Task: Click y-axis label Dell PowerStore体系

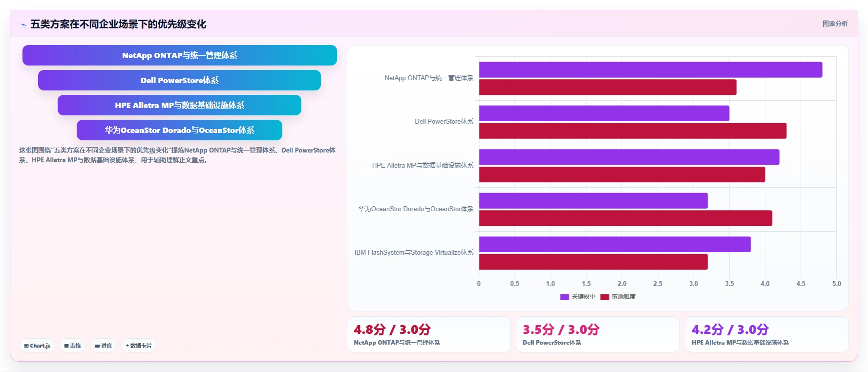Action: pyautogui.click(x=444, y=121)
